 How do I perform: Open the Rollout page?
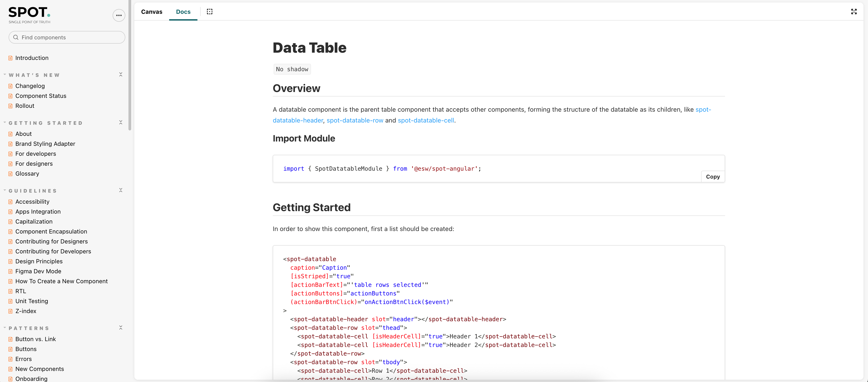click(25, 106)
